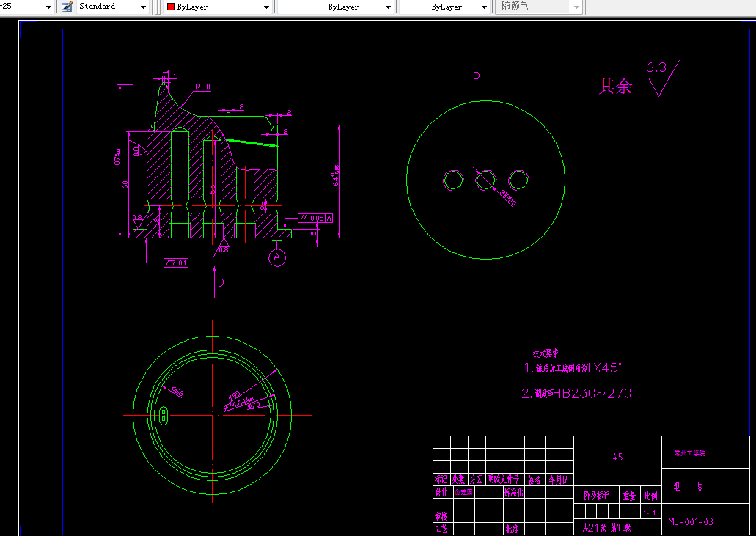Select the 重量 title block cell
The width and height of the screenshot is (756, 536).
[629, 496]
